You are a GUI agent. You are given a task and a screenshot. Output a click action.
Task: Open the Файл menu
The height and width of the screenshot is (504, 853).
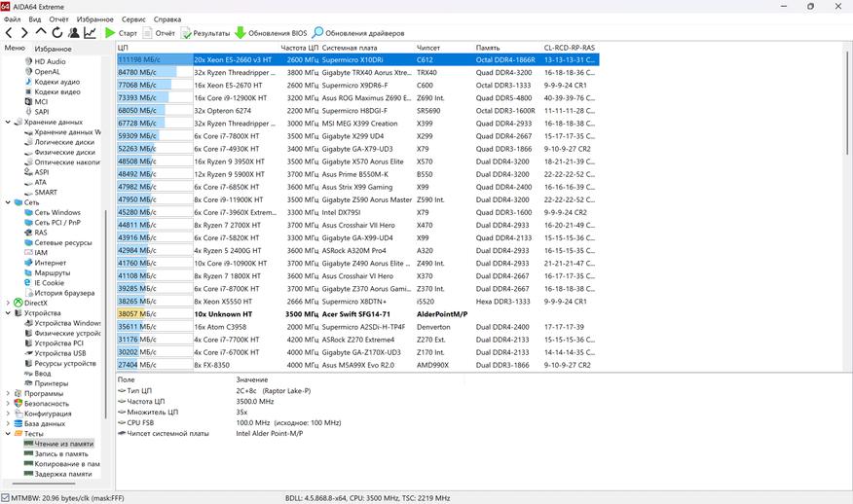tap(12, 19)
